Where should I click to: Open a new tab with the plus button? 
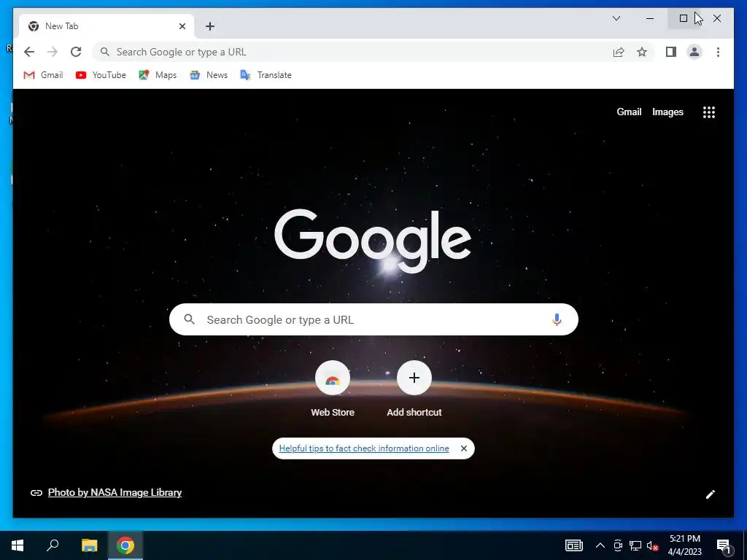click(x=210, y=26)
